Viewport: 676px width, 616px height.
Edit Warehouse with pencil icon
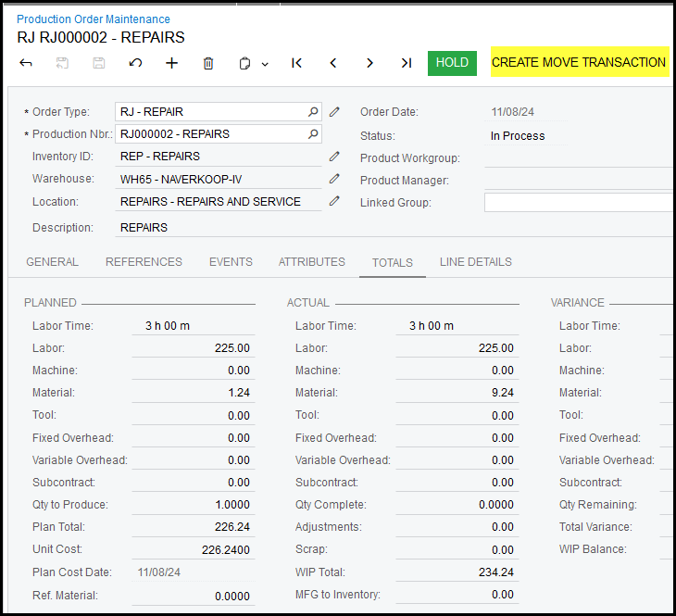tap(334, 179)
